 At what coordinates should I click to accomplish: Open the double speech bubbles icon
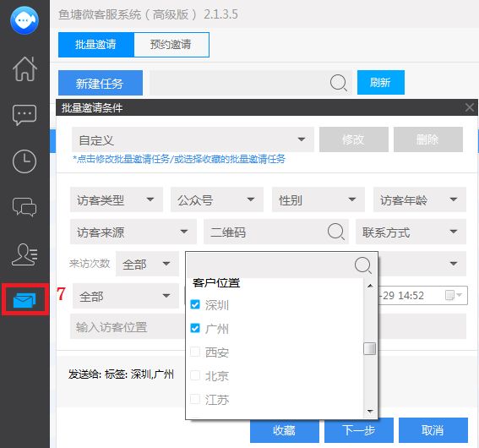[x=24, y=207]
